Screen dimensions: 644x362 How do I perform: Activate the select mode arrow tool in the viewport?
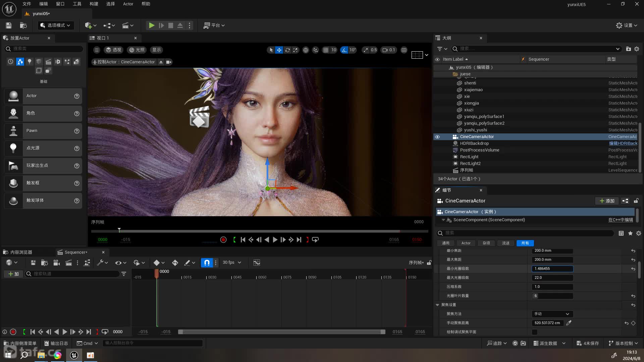pyautogui.click(x=271, y=50)
